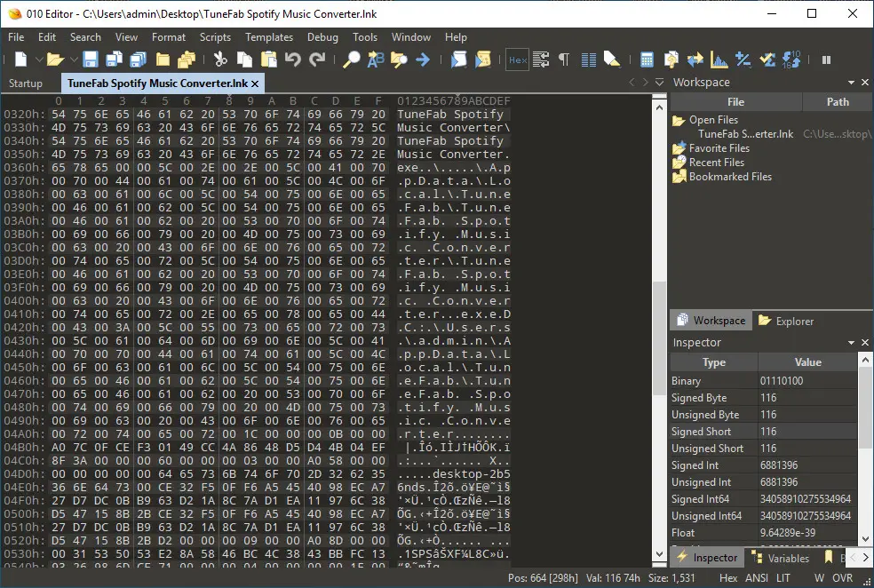Viewport: 874px width, 588px height.
Task: Click the W indicator in status bar
Action: coord(819,578)
